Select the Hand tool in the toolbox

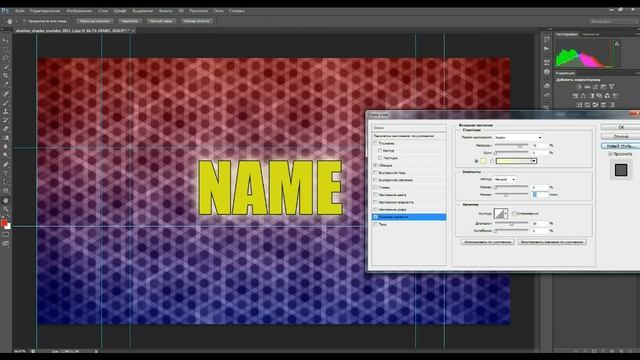6,200
